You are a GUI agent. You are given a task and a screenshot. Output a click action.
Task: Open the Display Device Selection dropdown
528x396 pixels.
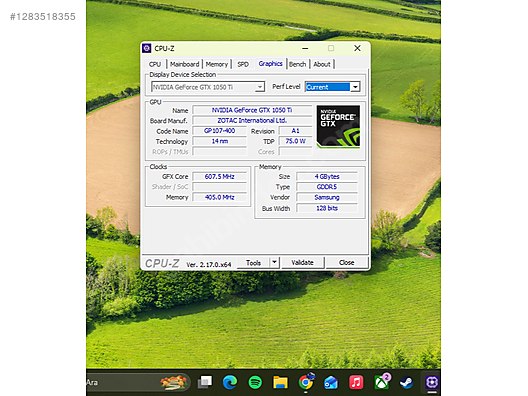[208, 87]
